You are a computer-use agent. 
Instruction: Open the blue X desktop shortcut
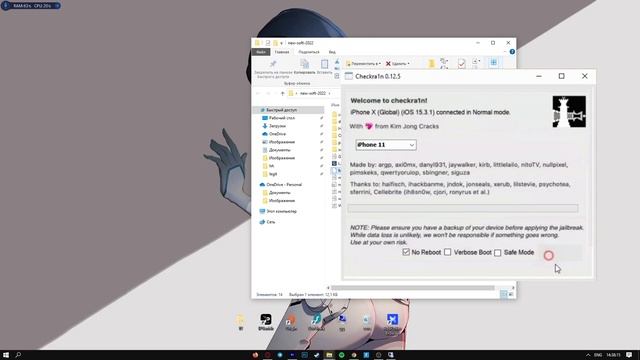pyautogui.click(x=392, y=322)
